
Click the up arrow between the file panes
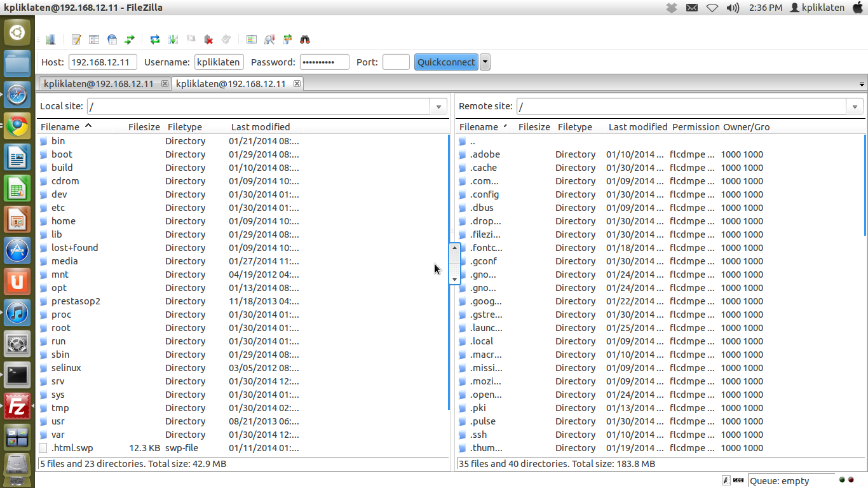click(454, 248)
